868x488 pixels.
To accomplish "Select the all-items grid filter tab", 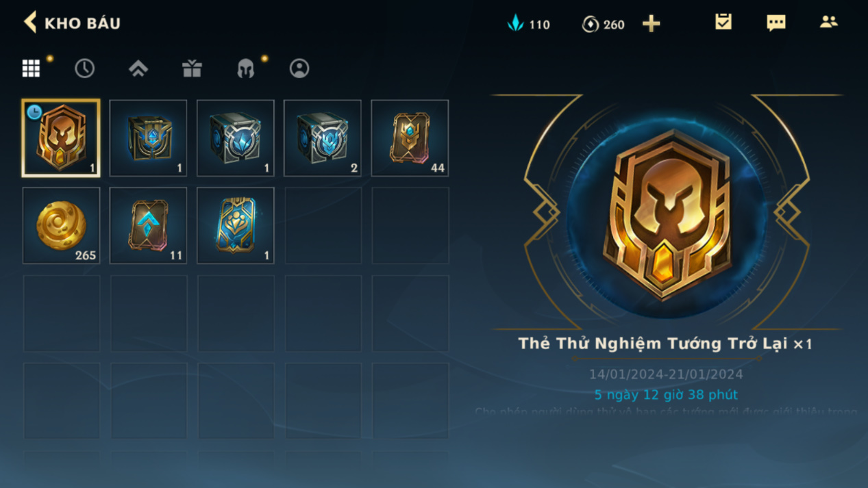I will [x=31, y=68].
